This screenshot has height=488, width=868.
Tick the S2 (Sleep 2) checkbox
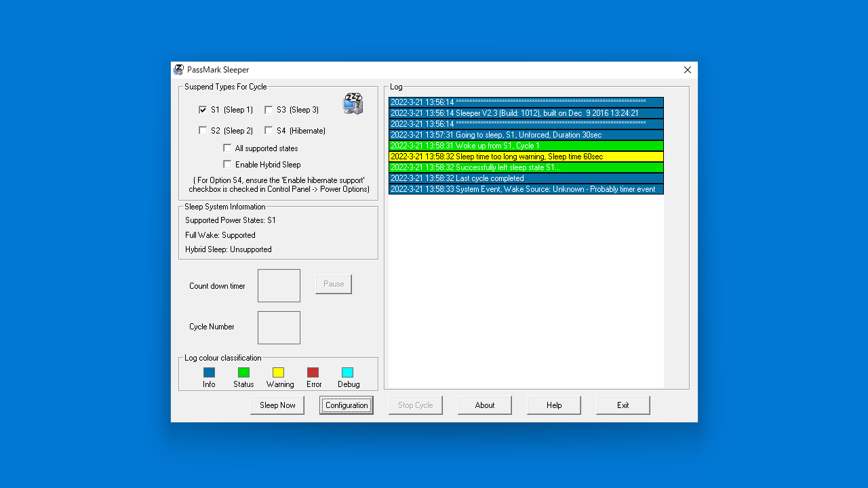[203, 130]
